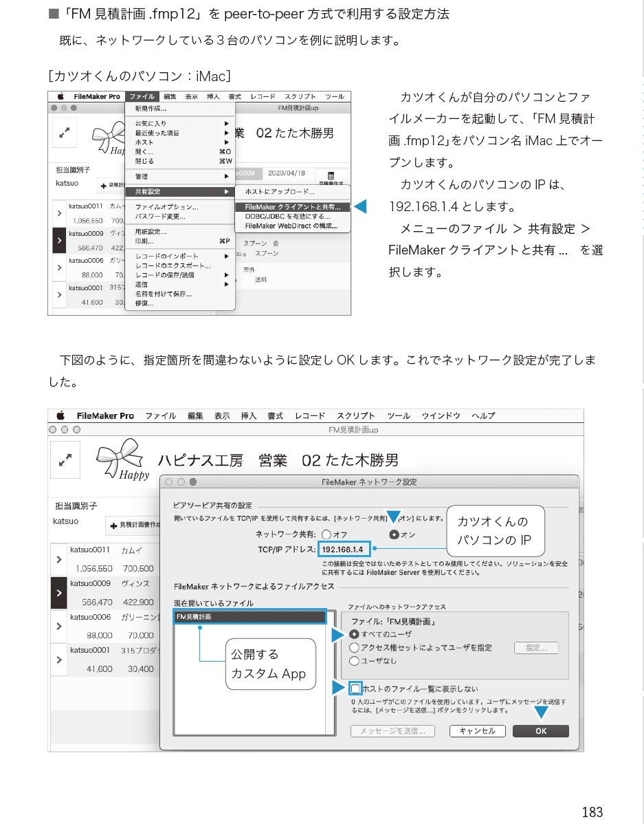Click the expand arrows icon behind the FileMaker ネットワーク設定 dialog

click(65, 461)
